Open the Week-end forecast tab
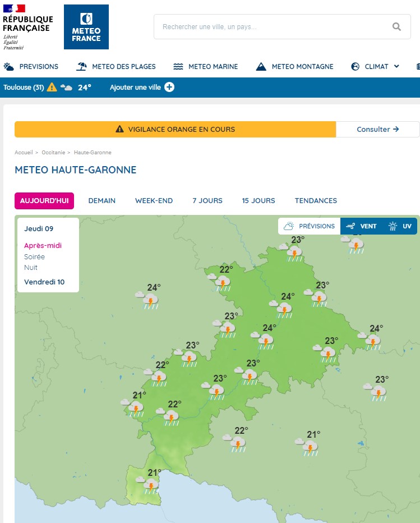 click(154, 200)
